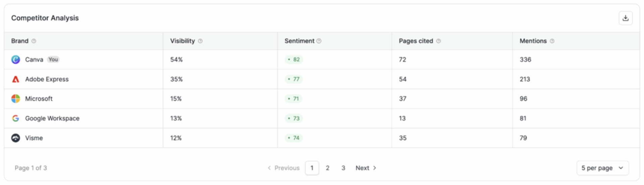Sort by the Visibility column header
644x185 pixels.
[x=182, y=41]
